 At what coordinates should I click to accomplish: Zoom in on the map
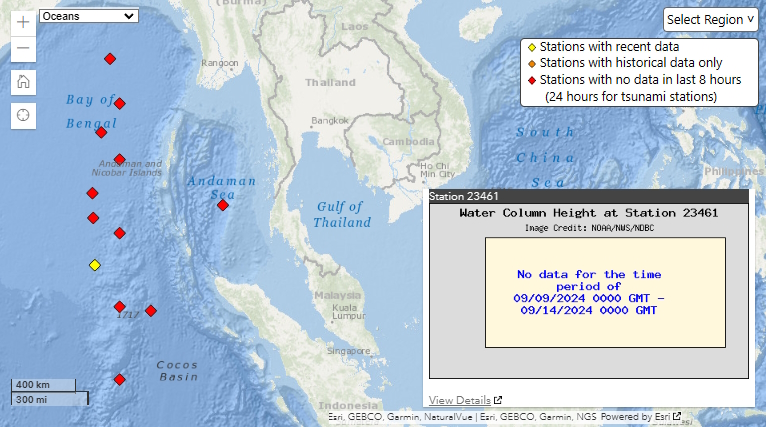23,22
